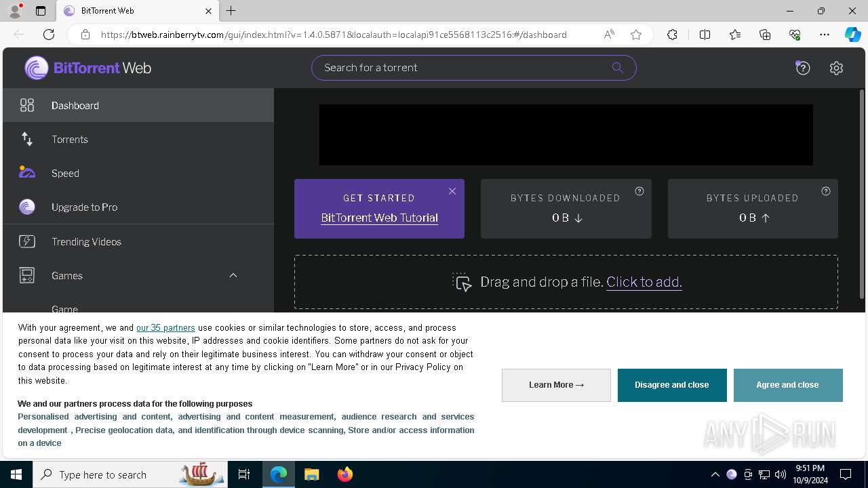Open the Favorites list
The width and height of the screenshot is (868, 488).
tap(735, 35)
